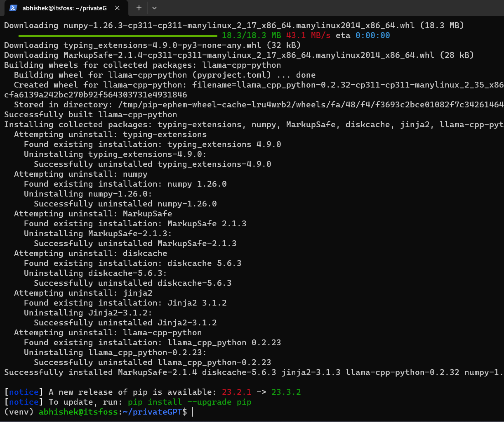Click the terminal scrollbar on the right edge

[502, 206]
